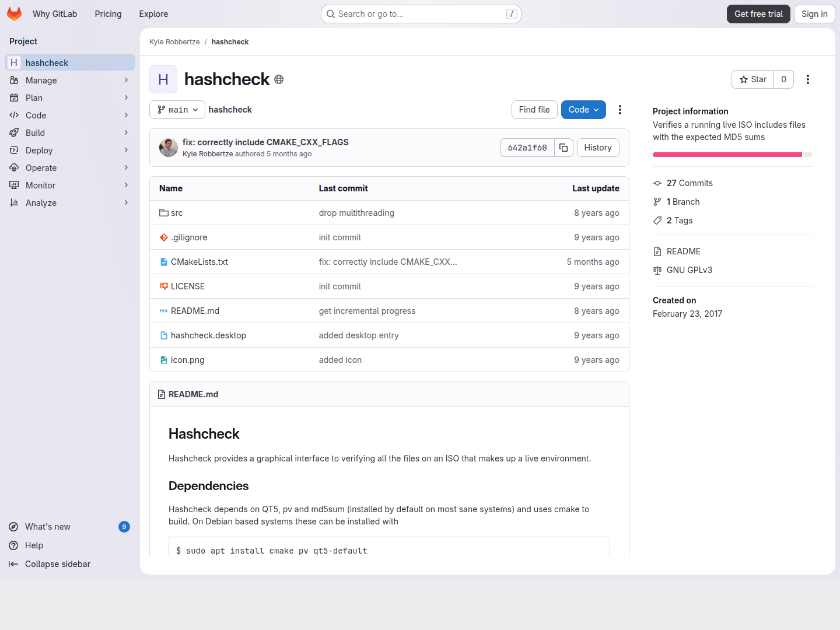Click the README.md markdown icon
The width and height of the screenshot is (840, 630).
coord(164,311)
